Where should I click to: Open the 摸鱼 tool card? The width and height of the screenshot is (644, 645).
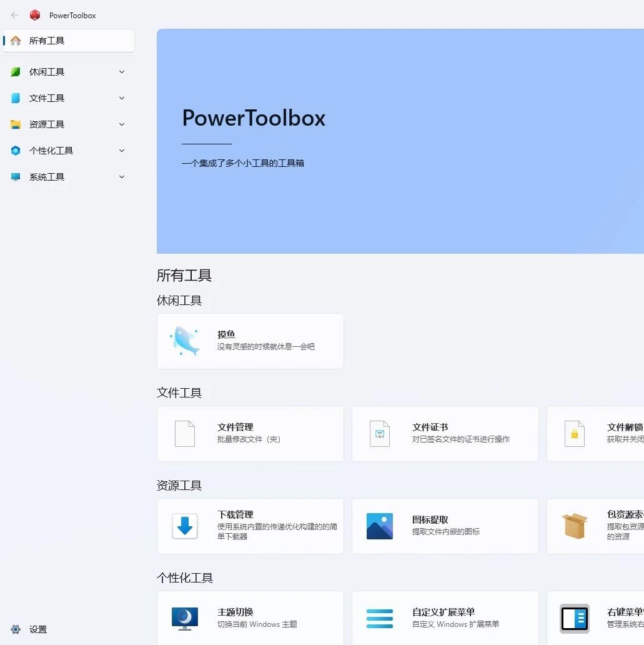[x=250, y=341]
